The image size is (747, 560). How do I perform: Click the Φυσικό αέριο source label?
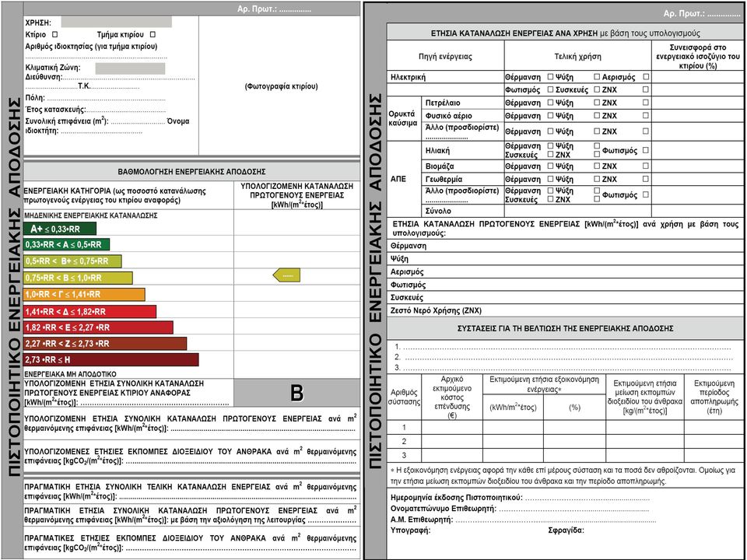449,115
